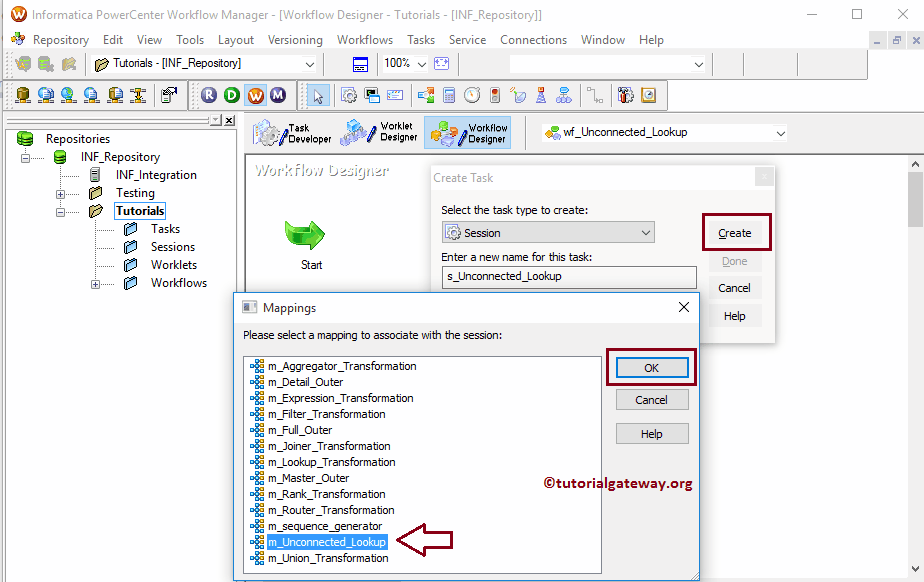Select the Workflow Manager (W) tool icon
Viewport: 924px width, 582px height.
point(255,95)
